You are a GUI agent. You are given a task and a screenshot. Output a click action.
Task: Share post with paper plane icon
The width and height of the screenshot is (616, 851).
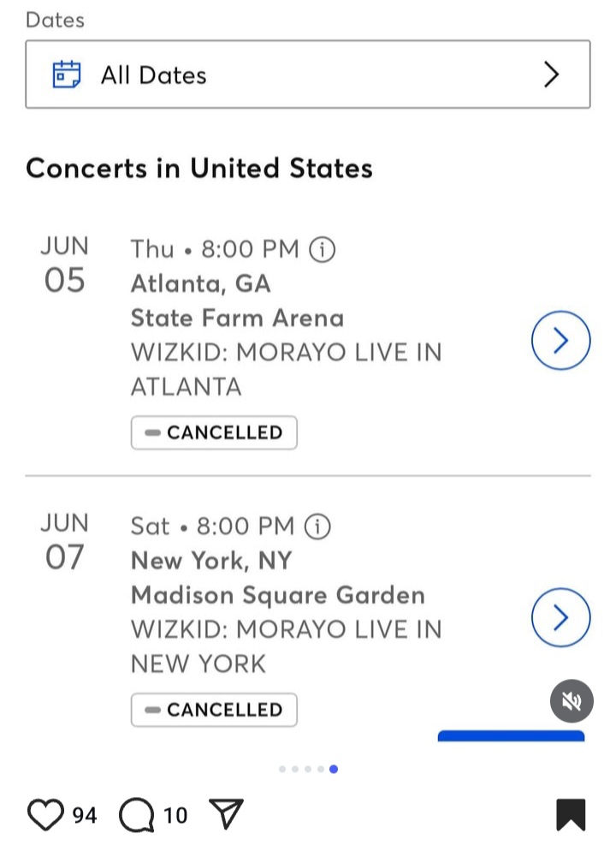click(x=226, y=813)
